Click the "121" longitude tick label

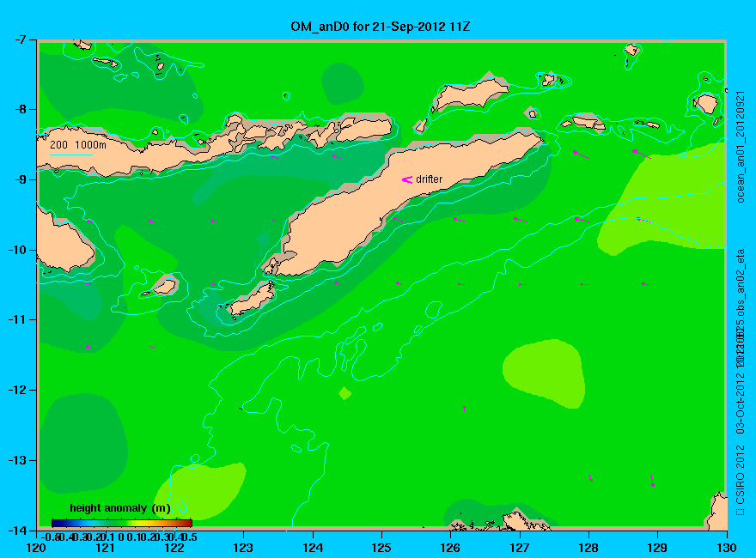click(x=106, y=548)
